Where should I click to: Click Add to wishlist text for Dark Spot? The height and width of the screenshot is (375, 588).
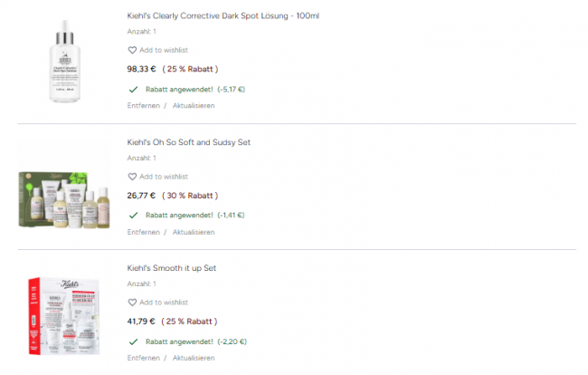164,51
